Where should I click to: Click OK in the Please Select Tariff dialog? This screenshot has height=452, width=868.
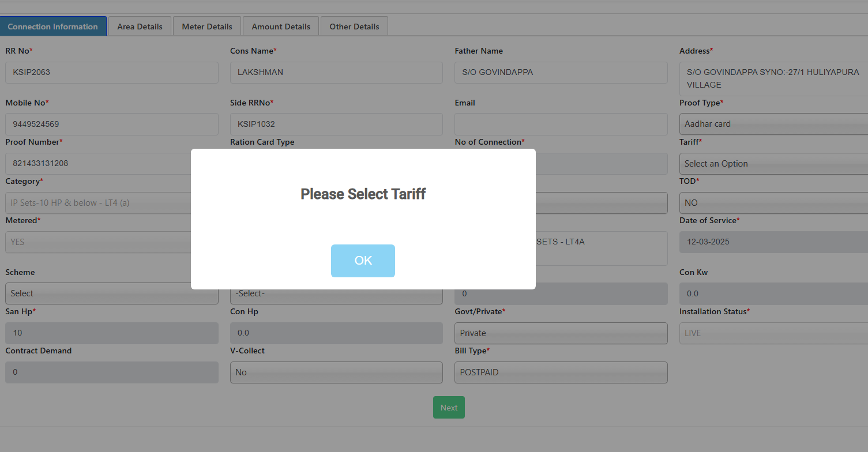(363, 261)
